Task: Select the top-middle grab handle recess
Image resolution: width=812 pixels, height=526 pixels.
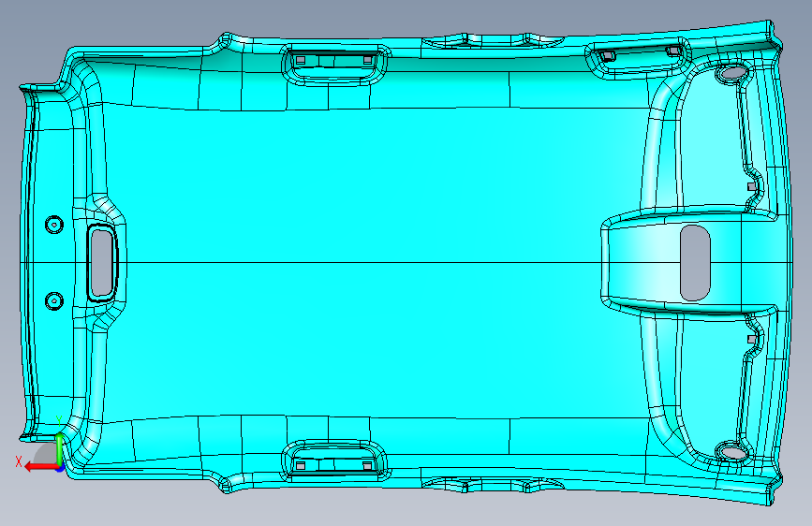Action: 334,64
